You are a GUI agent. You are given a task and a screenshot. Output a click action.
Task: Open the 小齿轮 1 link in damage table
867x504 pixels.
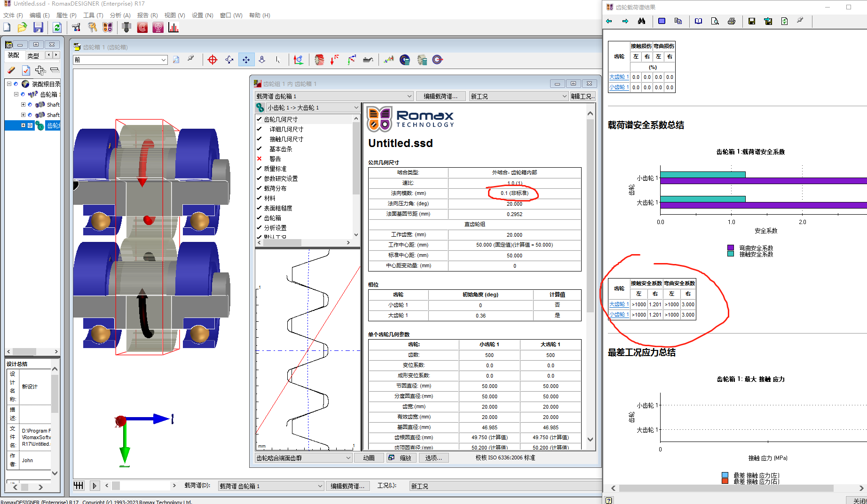coord(619,87)
